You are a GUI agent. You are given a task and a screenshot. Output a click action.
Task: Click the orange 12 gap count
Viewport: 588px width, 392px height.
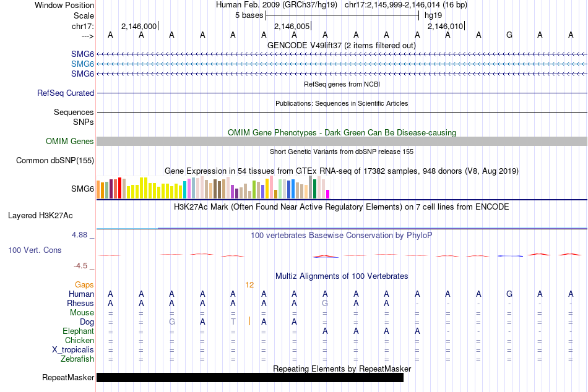click(x=249, y=285)
